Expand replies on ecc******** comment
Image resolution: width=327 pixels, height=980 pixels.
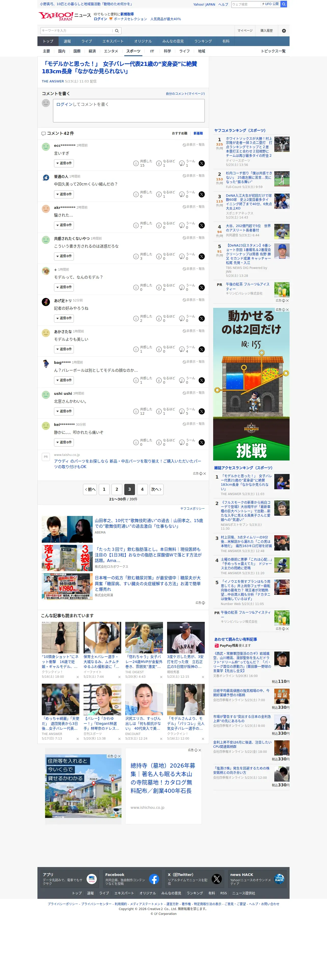64,163
